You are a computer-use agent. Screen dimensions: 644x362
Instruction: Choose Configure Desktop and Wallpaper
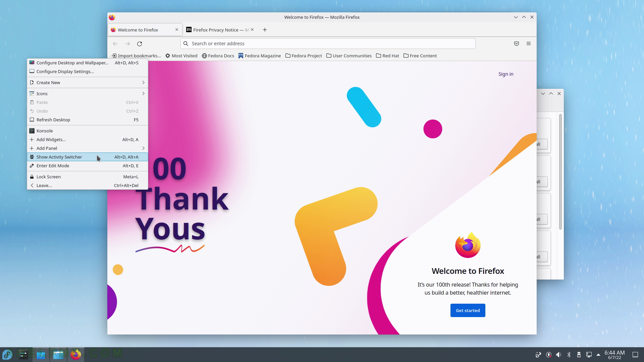[88, 63]
